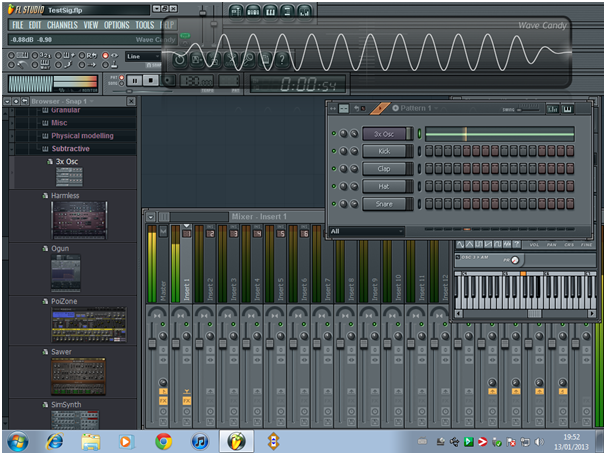The width and height of the screenshot is (606, 455).
Task: Show the step sequencer graph editor
Action: (x=551, y=108)
